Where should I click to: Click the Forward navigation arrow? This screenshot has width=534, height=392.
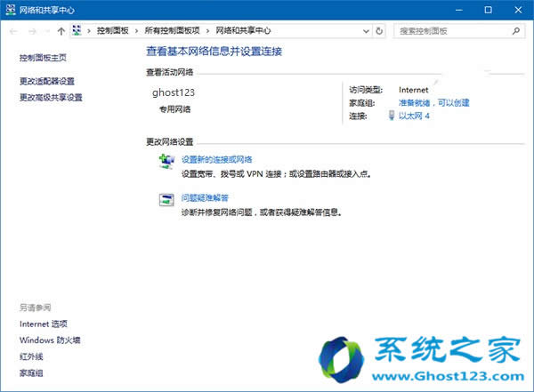30,30
